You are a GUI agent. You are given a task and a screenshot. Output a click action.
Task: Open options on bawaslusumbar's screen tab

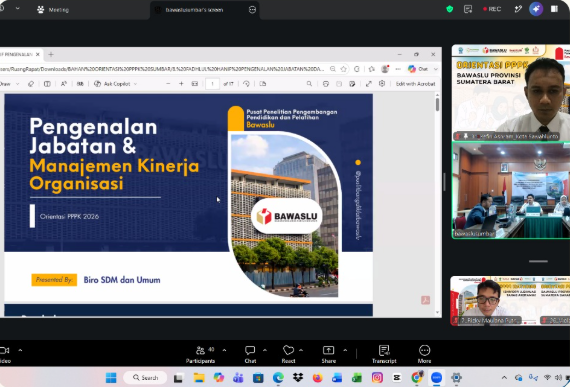pyautogui.click(x=252, y=10)
